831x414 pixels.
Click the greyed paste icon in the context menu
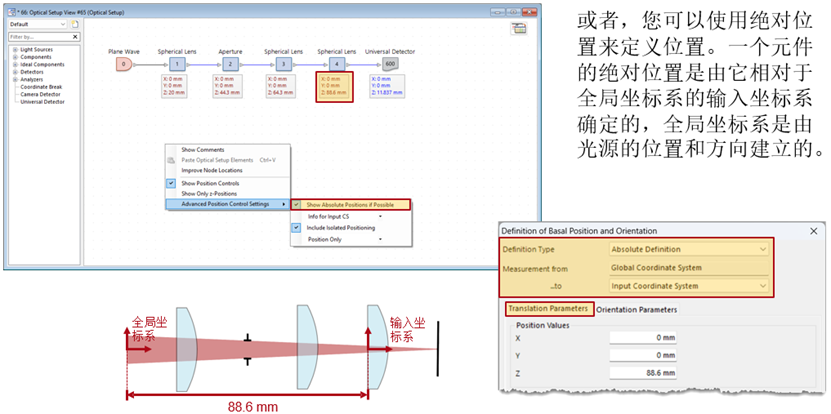(x=171, y=160)
